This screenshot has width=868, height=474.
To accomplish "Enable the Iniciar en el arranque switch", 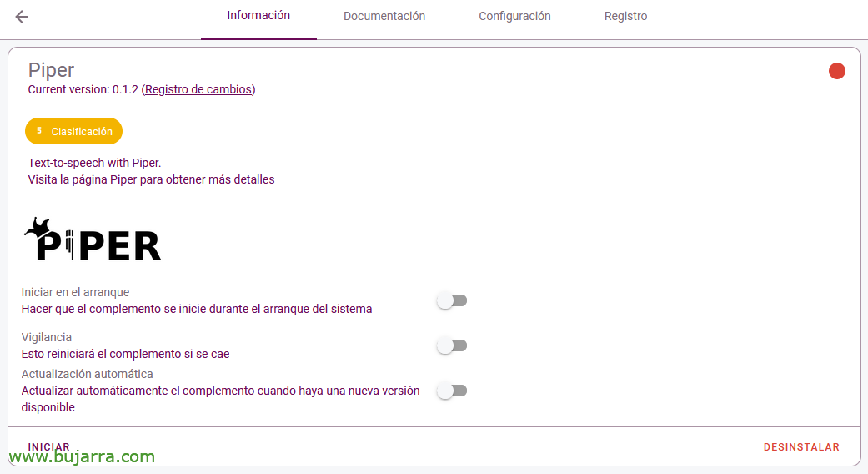I will tap(452, 300).
